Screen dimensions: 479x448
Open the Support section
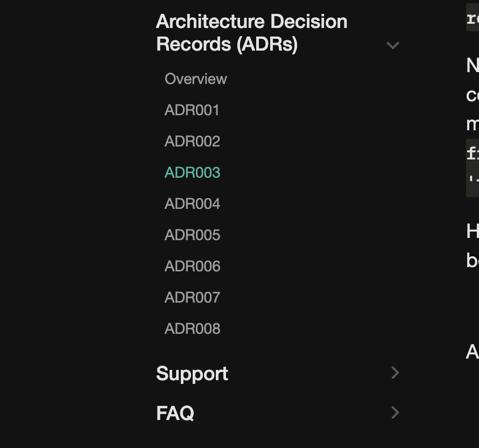[x=192, y=373]
